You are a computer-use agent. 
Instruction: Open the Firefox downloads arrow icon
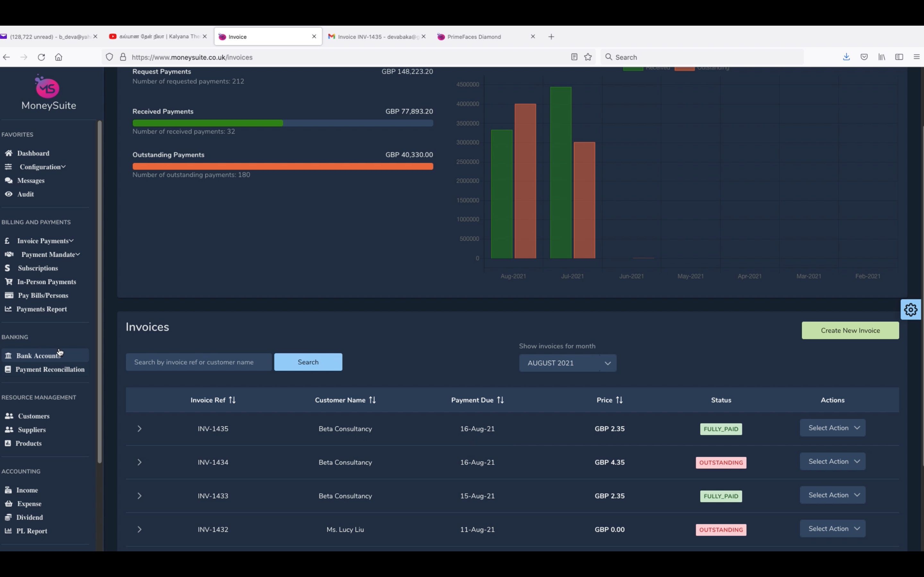[846, 57]
